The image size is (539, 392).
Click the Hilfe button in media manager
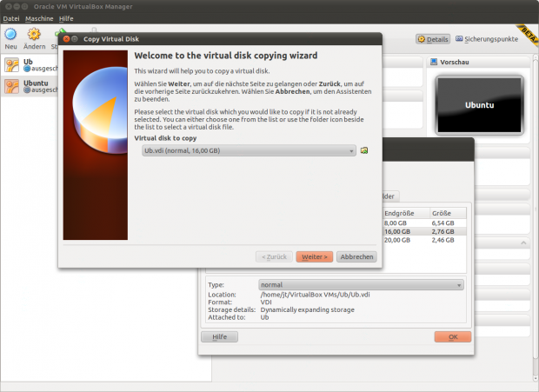point(219,336)
